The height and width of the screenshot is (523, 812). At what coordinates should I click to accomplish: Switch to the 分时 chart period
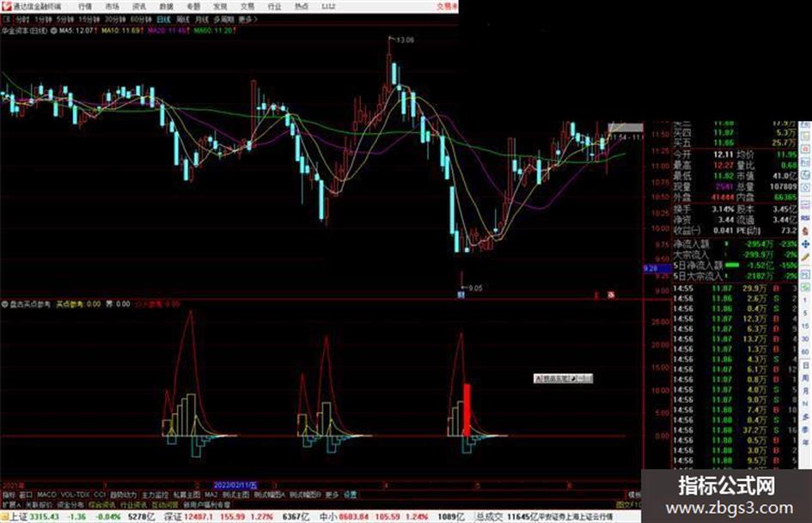[23, 19]
